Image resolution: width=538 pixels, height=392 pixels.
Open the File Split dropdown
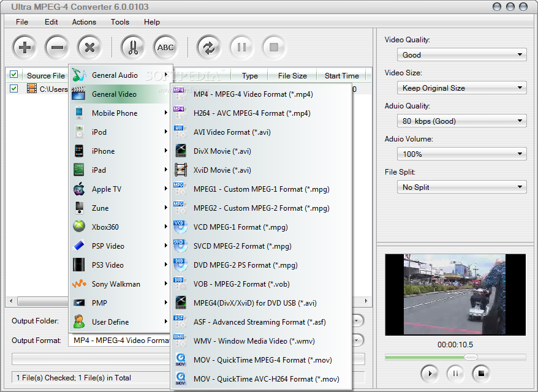pos(461,187)
